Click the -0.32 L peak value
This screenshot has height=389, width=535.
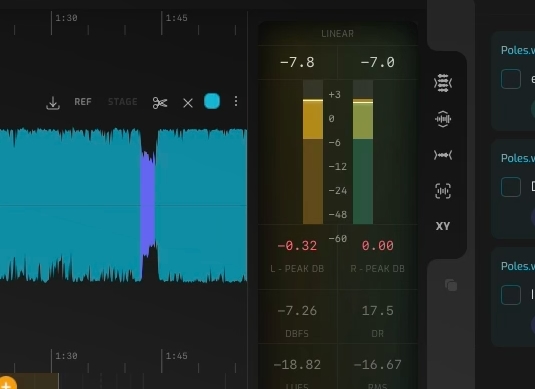(297, 246)
